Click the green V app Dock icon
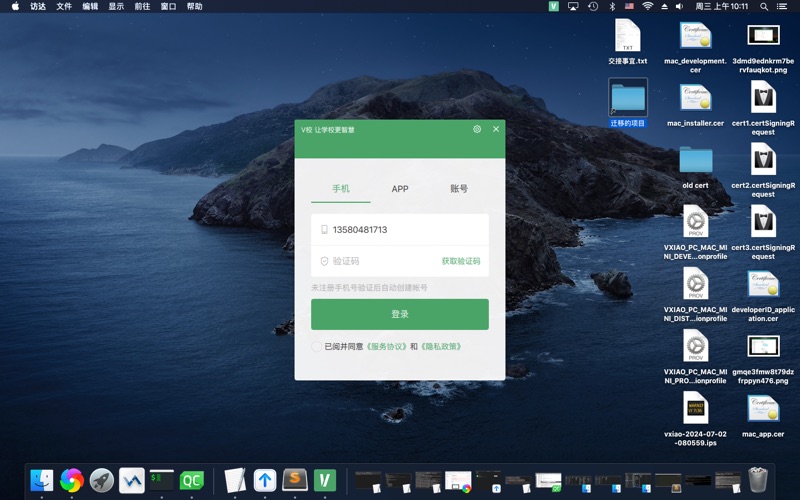 tap(324, 480)
